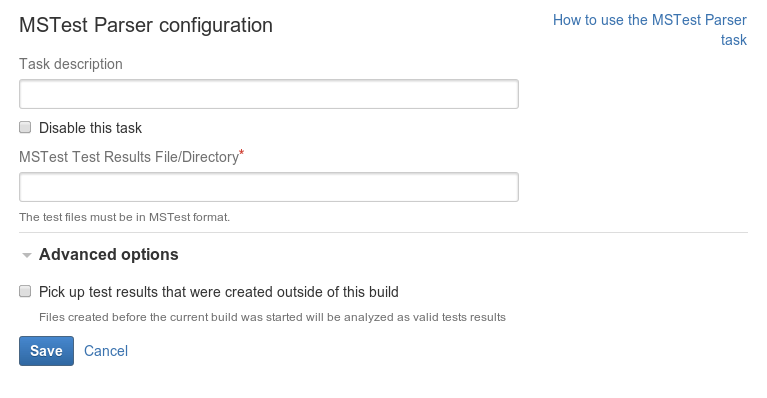Cancel the task configuration
Image resolution: width=767 pixels, height=398 pixels.
pyautogui.click(x=106, y=351)
